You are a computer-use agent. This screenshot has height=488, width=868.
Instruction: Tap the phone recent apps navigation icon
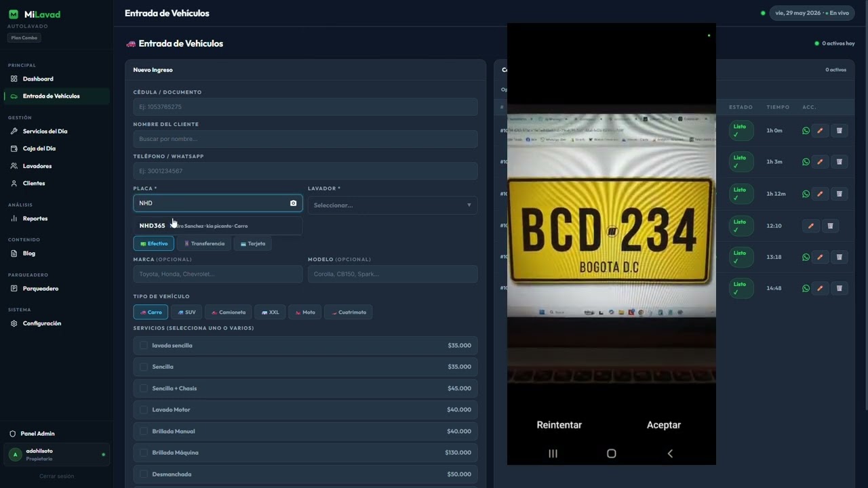click(x=553, y=453)
